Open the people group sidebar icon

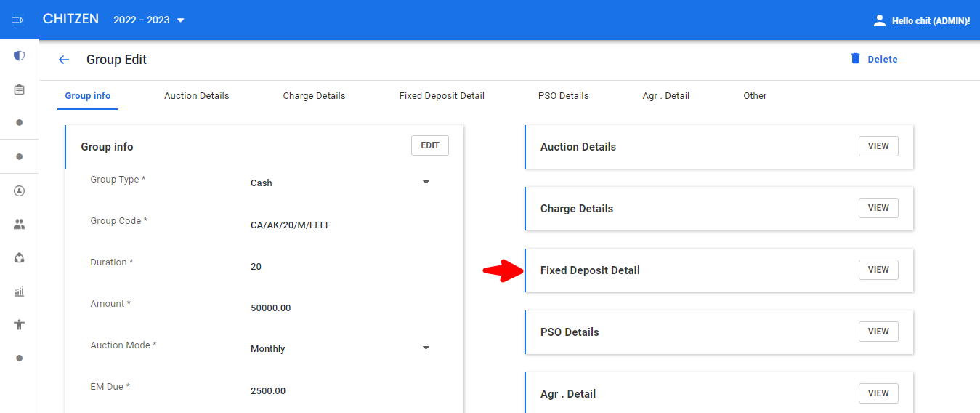[19, 225]
